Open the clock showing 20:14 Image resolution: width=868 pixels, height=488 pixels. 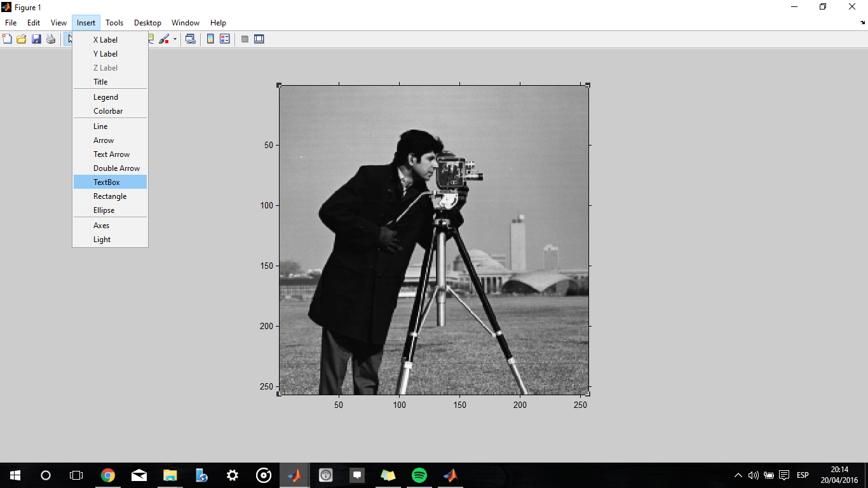(x=839, y=475)
